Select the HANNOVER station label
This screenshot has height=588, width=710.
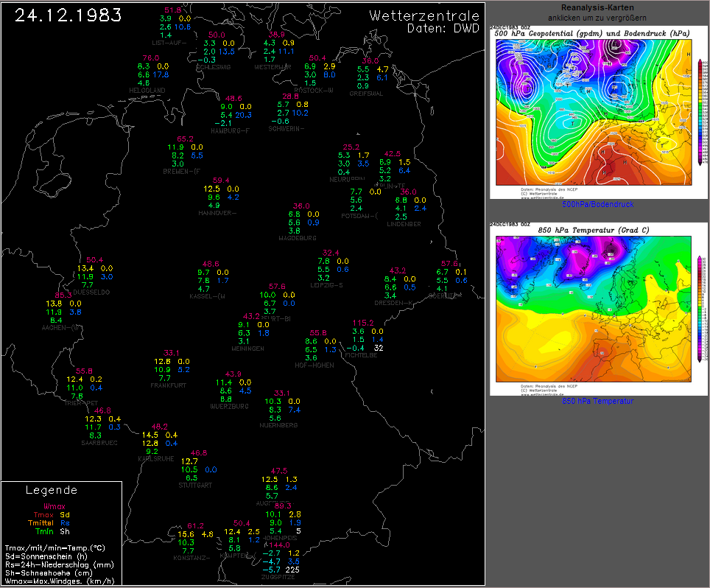point(217,214)
